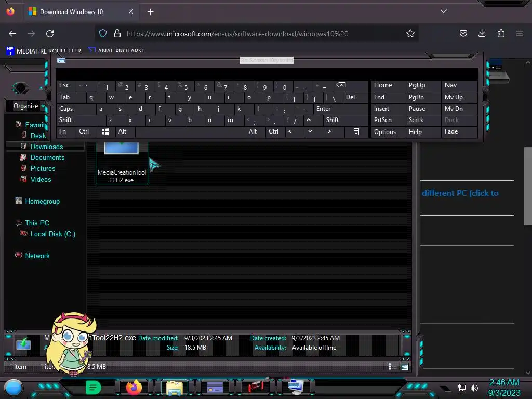Click the Firefox back arrow button

coord(12,34)
